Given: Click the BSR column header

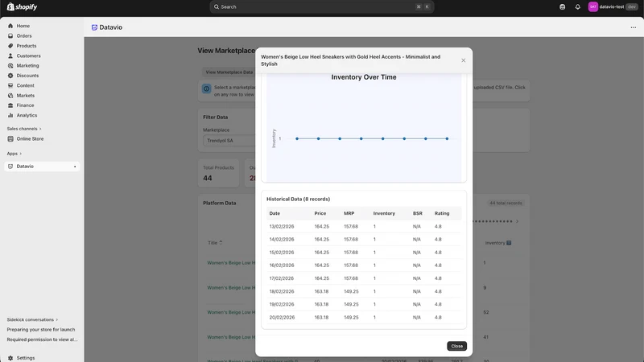Looking at the screenshot, I should click(417, 213).
